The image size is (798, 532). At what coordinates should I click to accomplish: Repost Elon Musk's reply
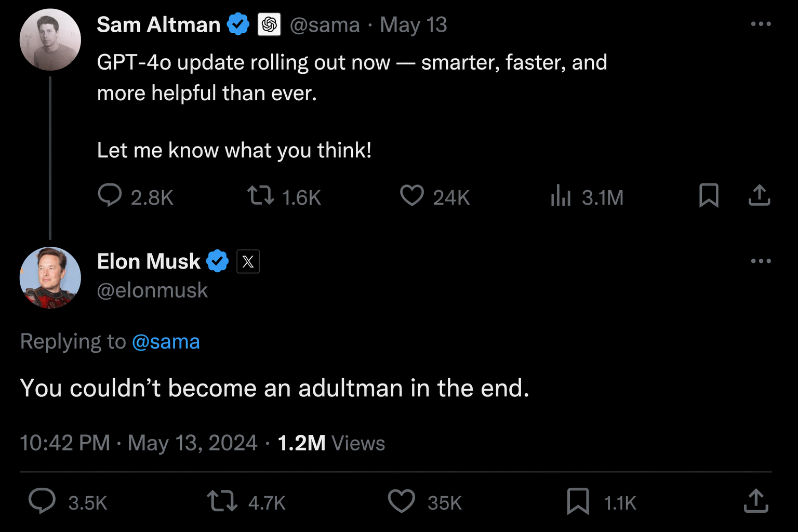[222, 501]
